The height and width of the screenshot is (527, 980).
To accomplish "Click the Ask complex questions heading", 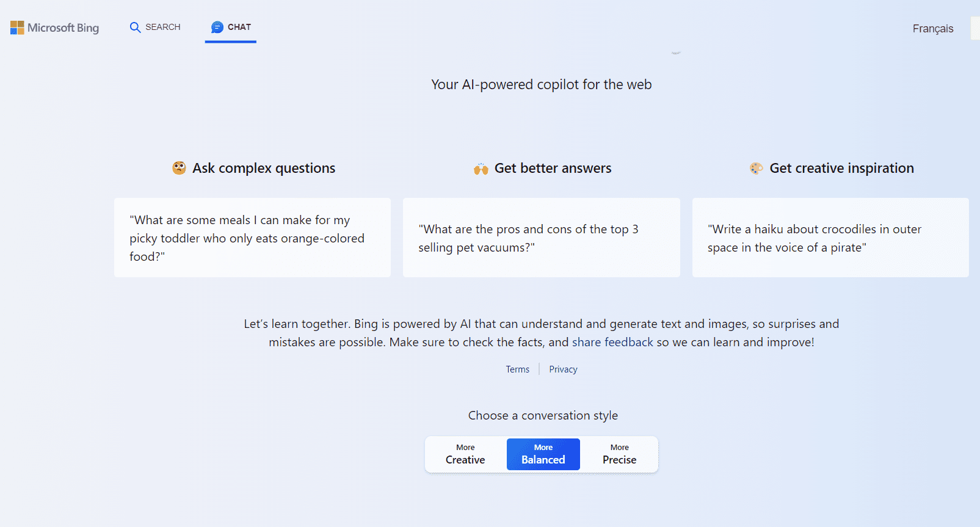I will pyautogui.click(x=264, y=168).
